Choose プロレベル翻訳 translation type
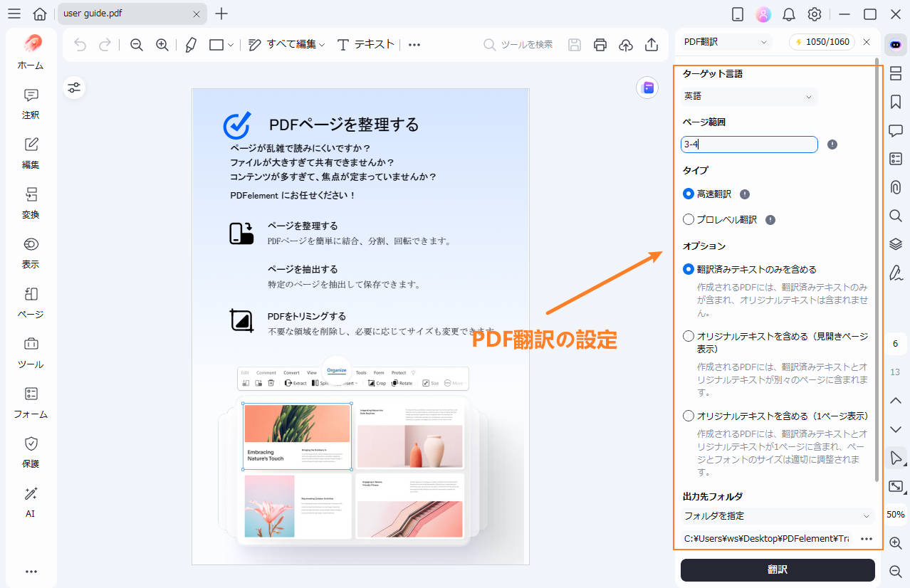Screen dimensions: 910x588 pos(688,219)
